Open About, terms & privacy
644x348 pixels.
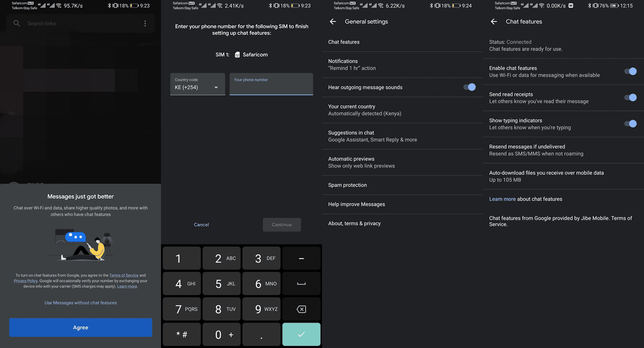[x=402, y=224]
